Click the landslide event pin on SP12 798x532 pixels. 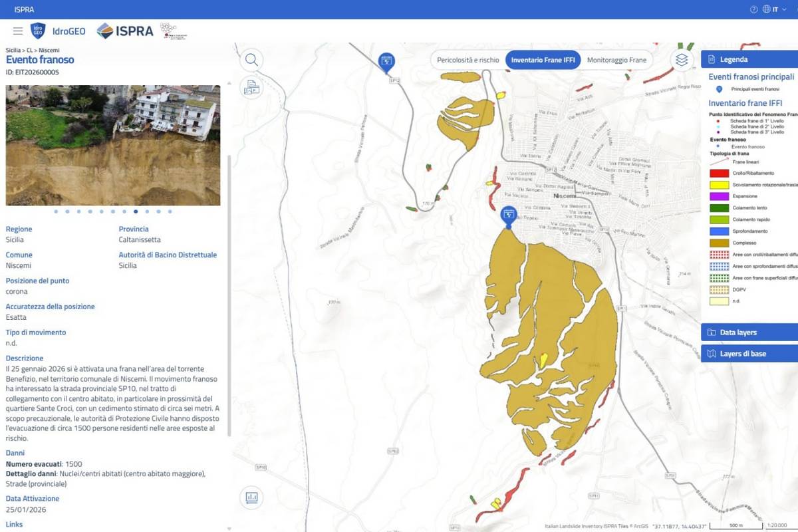coord(386,62)
